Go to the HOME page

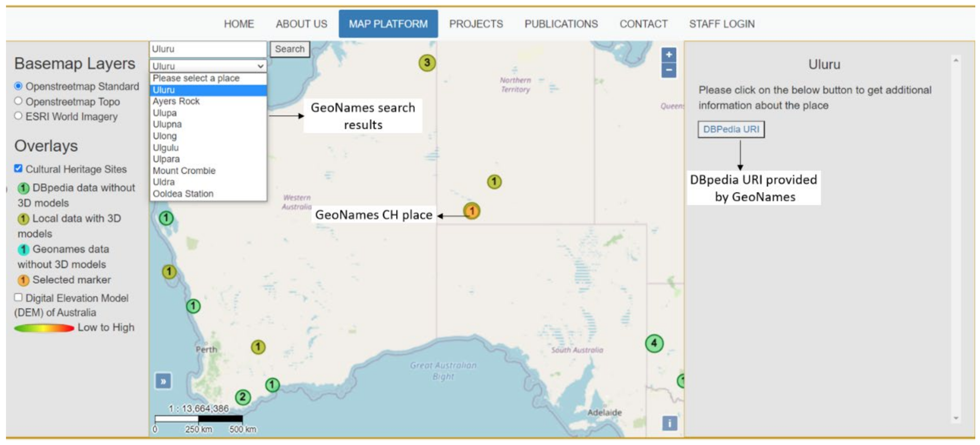tap(239, 24)
